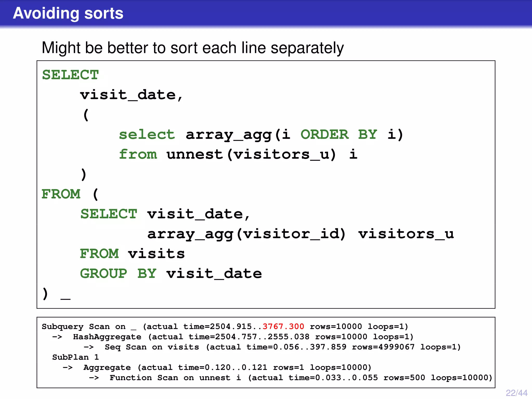This screenshot has height=399, width=532.
Task: Click the slide title "Avoiding sorts"
Action: pyautogui.click(x=68, y=13)
